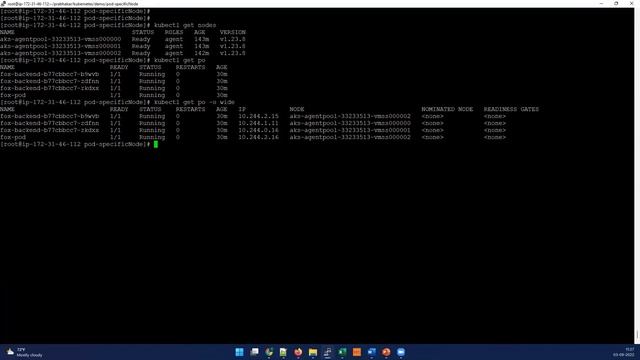Click the PuTTY icon in the title bar
Screen dimensions: 640x360
(x=3, y=4)
